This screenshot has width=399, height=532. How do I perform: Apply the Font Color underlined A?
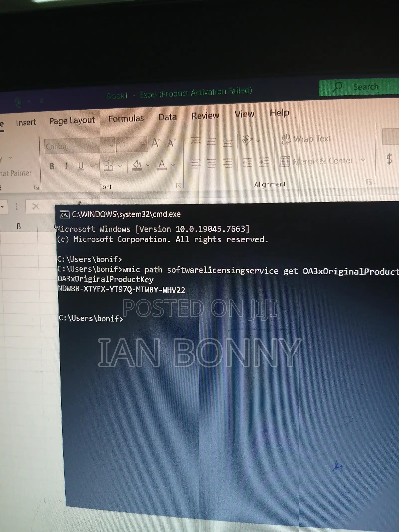162,165
